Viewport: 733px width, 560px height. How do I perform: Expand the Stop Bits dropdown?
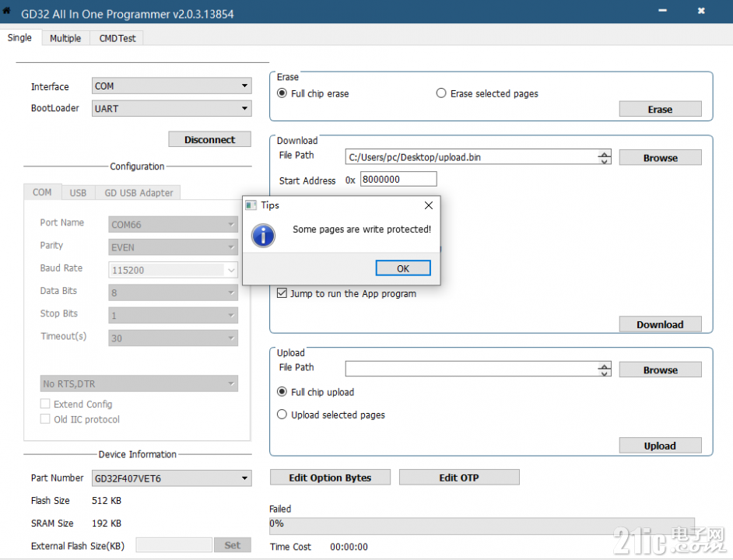[173, 316]
